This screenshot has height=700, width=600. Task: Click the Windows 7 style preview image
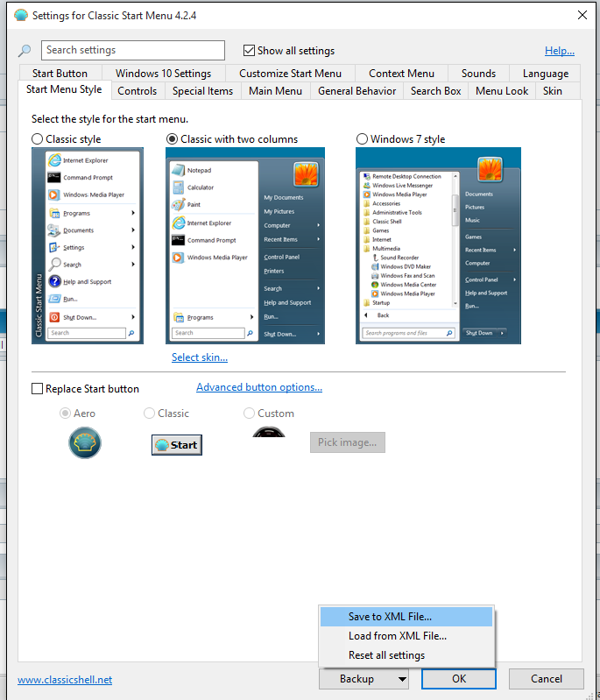[x=438, y=245]
